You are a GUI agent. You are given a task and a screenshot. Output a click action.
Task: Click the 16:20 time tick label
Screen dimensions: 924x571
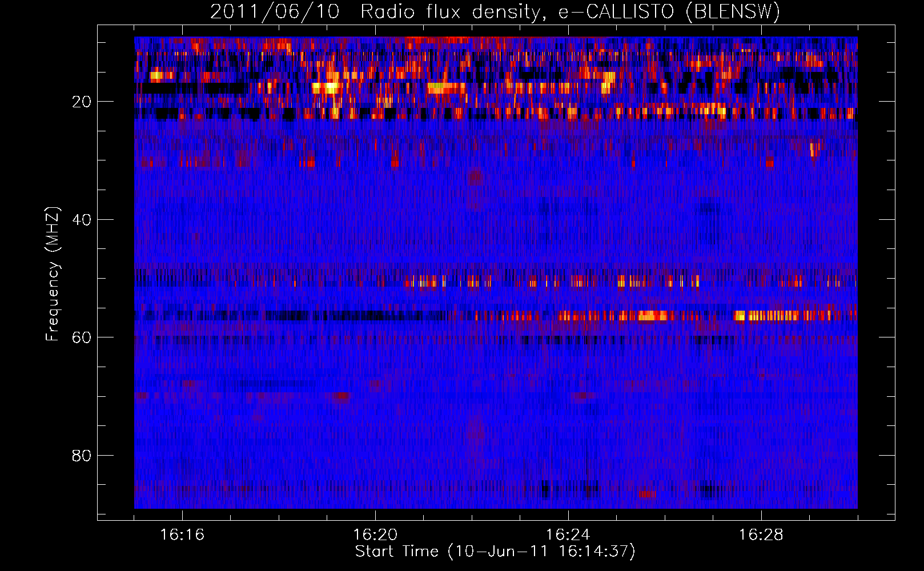coord(375,534)
